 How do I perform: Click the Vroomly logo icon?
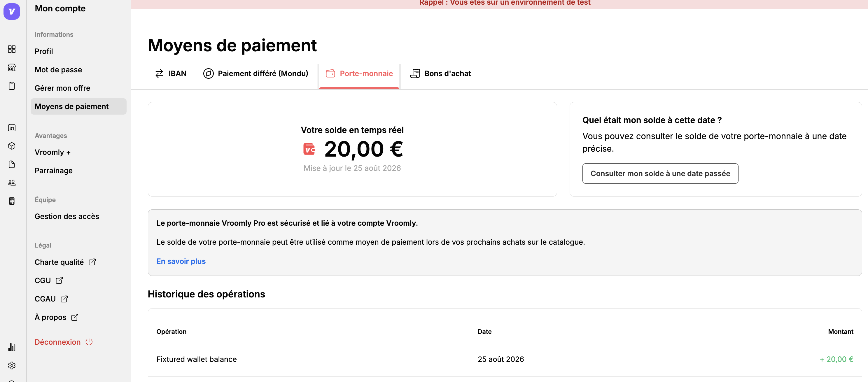tap(12, 11)
